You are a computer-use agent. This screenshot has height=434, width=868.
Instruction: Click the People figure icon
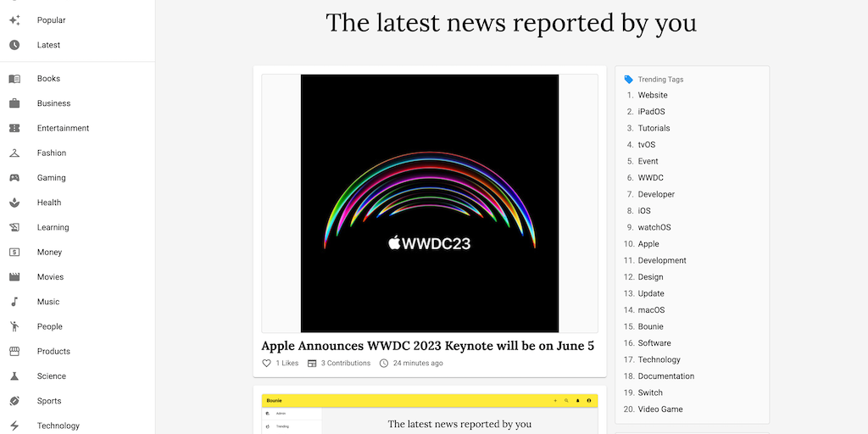click(14, 326)
